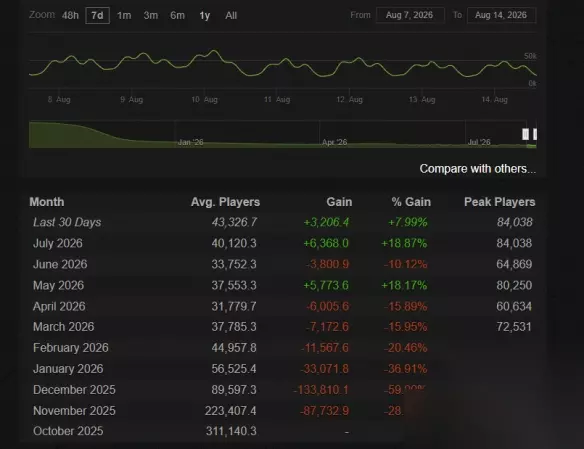This screenshot has width=584, height=449.
Task: Click the Peak Players column header
Action: [499, 202]
